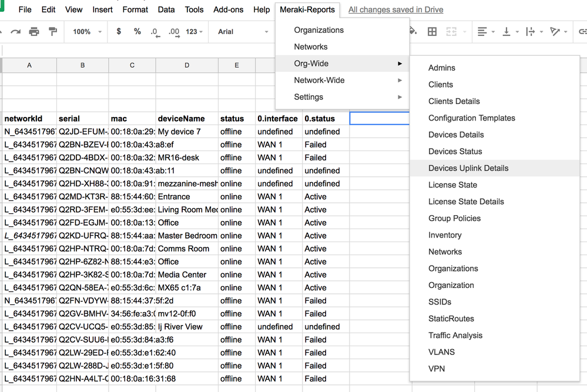This screenshot has width=587, height=392.
Task: Click the horizontal align icon
Action: 482,32
